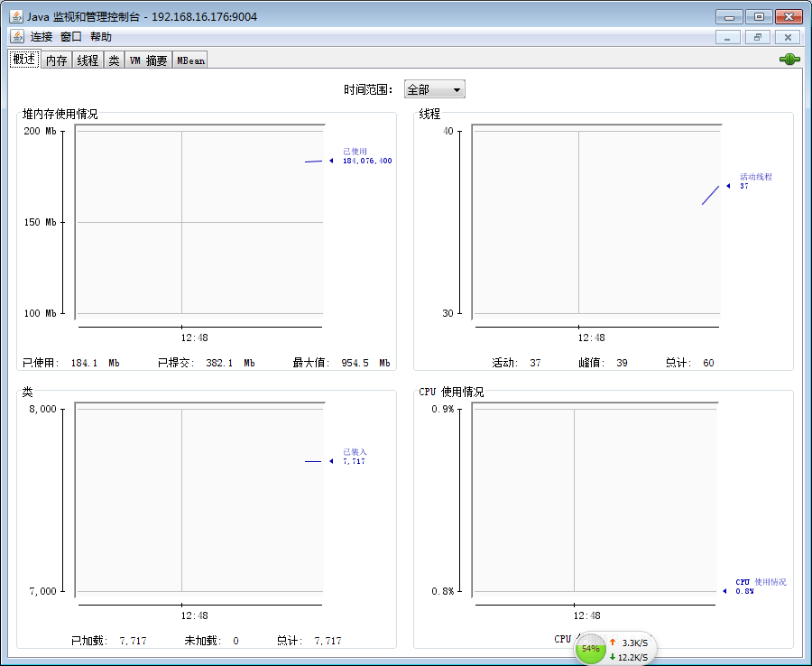Click the 堆内存使用情况 panel title

pos(60,114)
